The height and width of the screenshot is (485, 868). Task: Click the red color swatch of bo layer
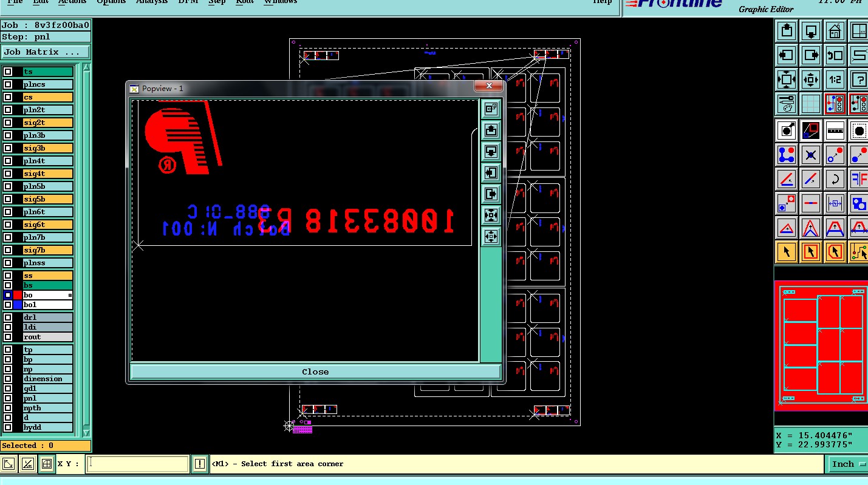[18, 295]
